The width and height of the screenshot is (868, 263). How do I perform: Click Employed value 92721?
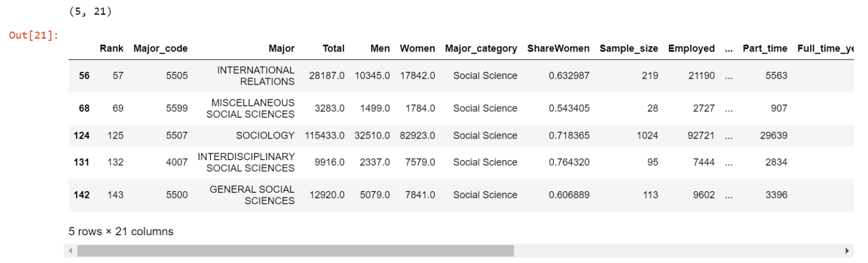[x=701, y=136]
